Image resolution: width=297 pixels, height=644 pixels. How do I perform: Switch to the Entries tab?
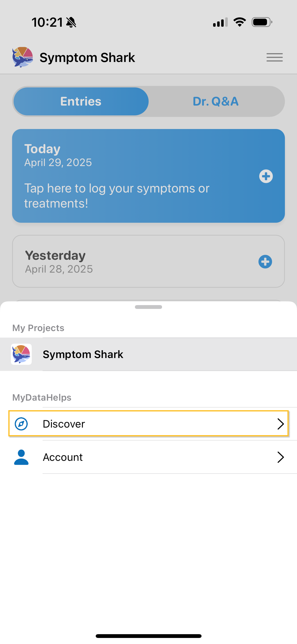click(x=81, y=102)
